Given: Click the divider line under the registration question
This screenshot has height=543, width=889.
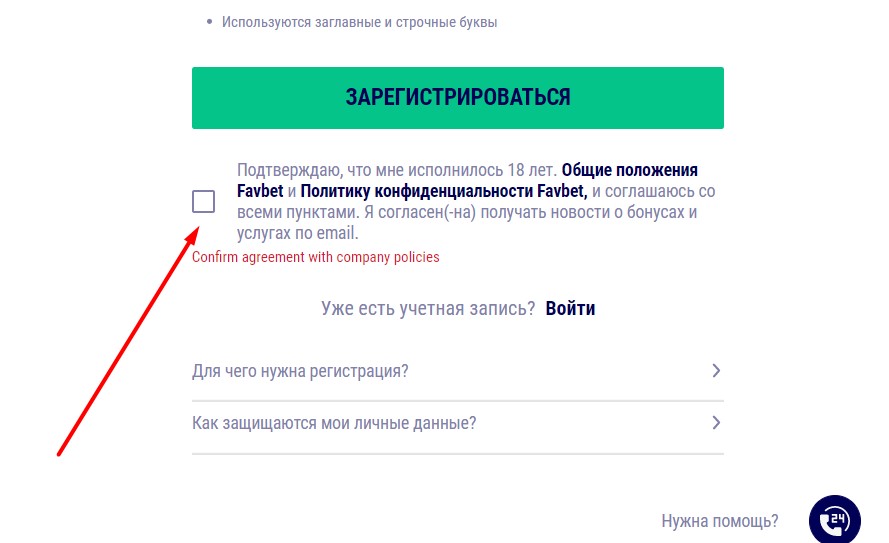Looking at the screenshot, I should (458, 401).
